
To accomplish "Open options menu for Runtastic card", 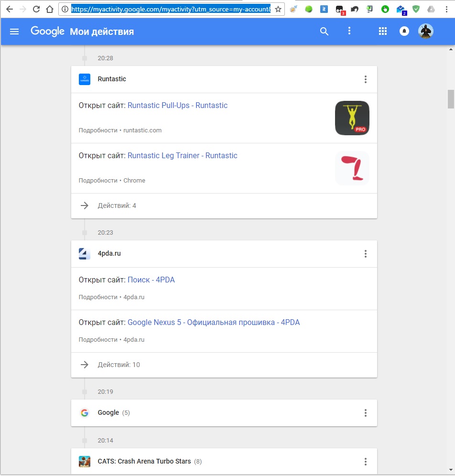I will click(366, 79).
